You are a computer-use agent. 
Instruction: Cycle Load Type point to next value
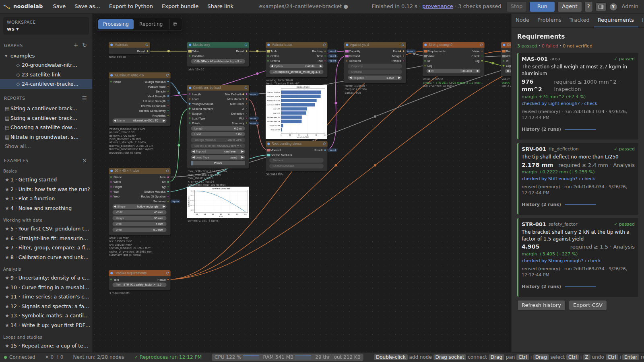pos(242,158)
